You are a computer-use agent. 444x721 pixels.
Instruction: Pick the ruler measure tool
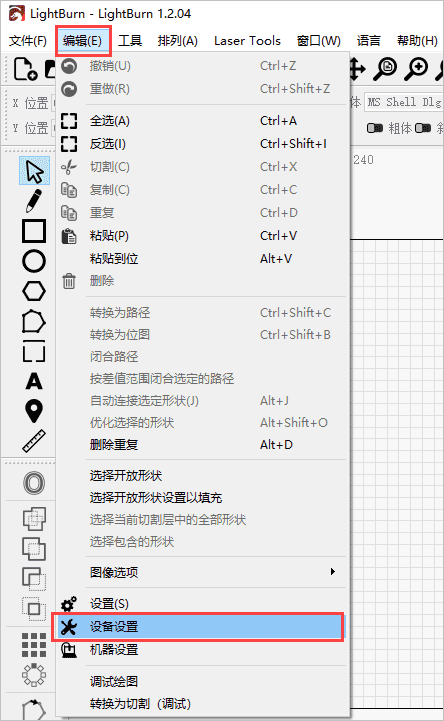34,441
